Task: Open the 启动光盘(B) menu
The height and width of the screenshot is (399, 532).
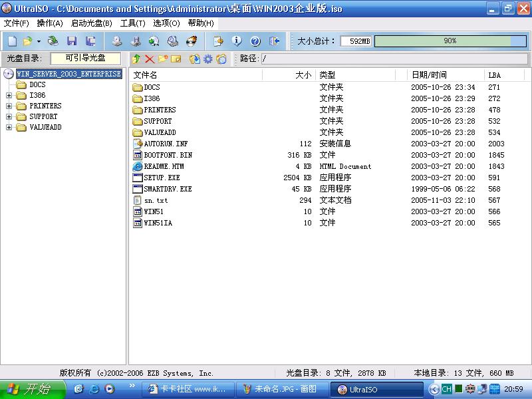Action: pos(91,23)
